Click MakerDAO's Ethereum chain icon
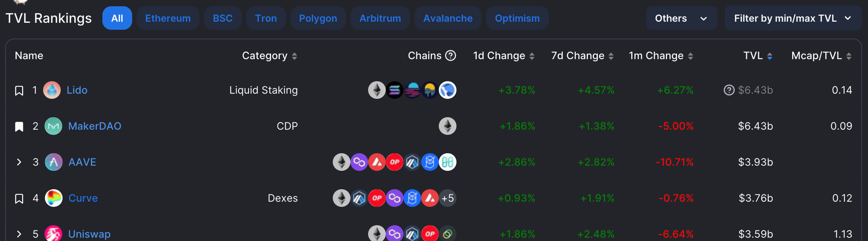The width and height of the screenshot is (868, 241). tap(448, 126)
